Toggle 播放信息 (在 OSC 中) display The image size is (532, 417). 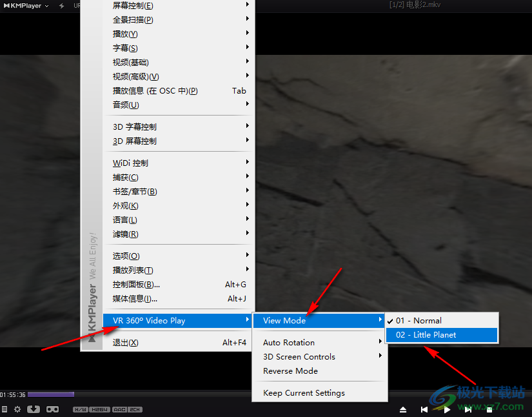click(179, 90)
